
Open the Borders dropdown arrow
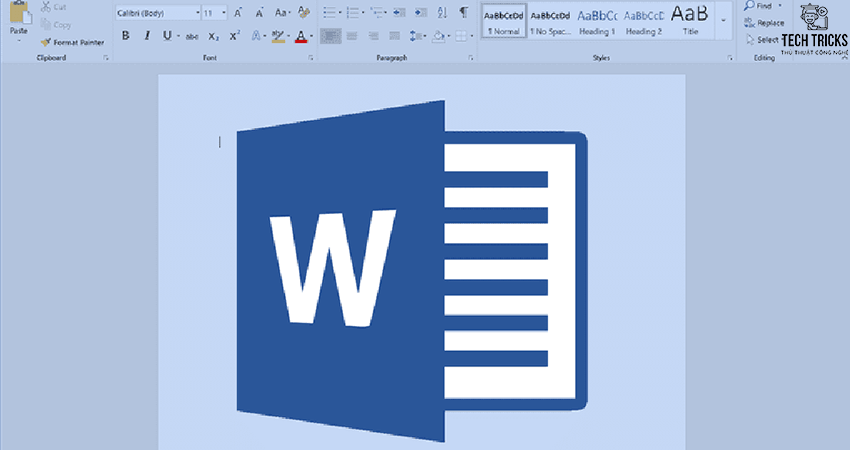[472, 36]
